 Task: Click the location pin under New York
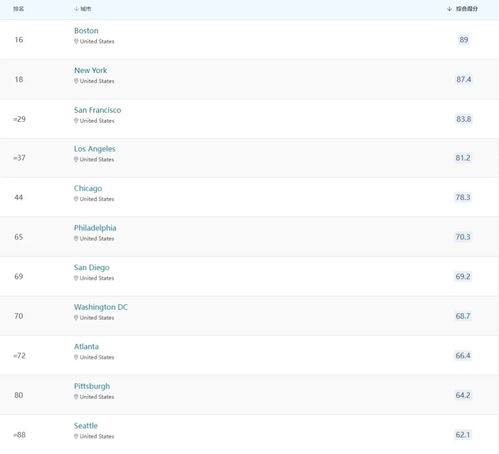point(76,81)
